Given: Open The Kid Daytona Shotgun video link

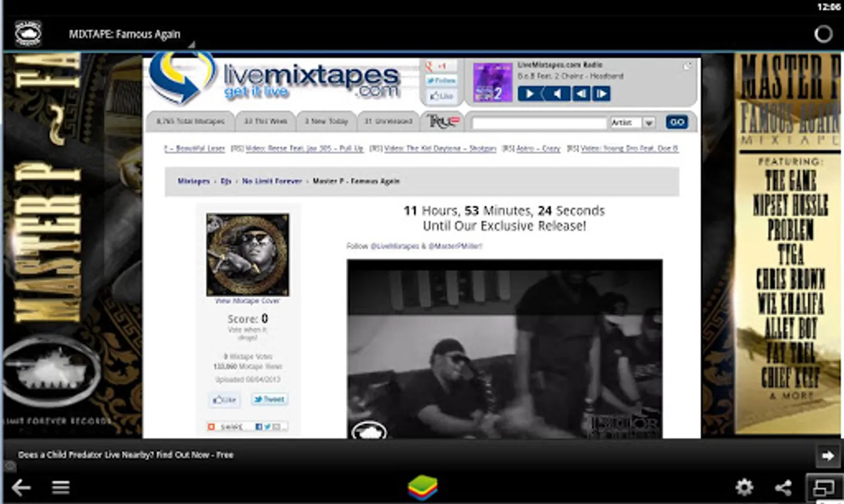Looking at the screenshot, I should click(440, 148).
